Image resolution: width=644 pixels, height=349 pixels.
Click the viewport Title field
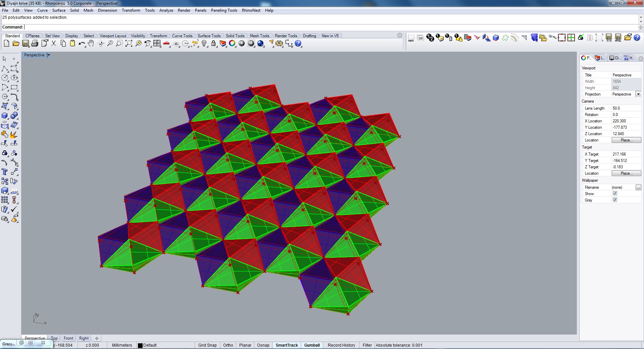click(x=626, y=75)
